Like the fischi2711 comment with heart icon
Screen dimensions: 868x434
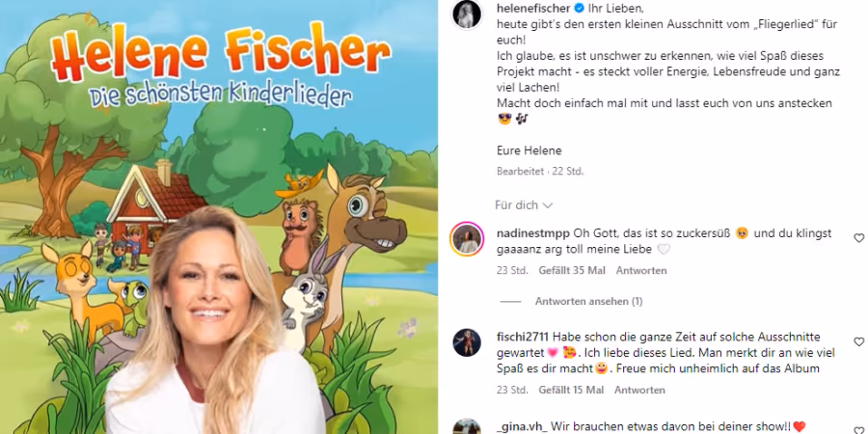[x=858, y=341]
